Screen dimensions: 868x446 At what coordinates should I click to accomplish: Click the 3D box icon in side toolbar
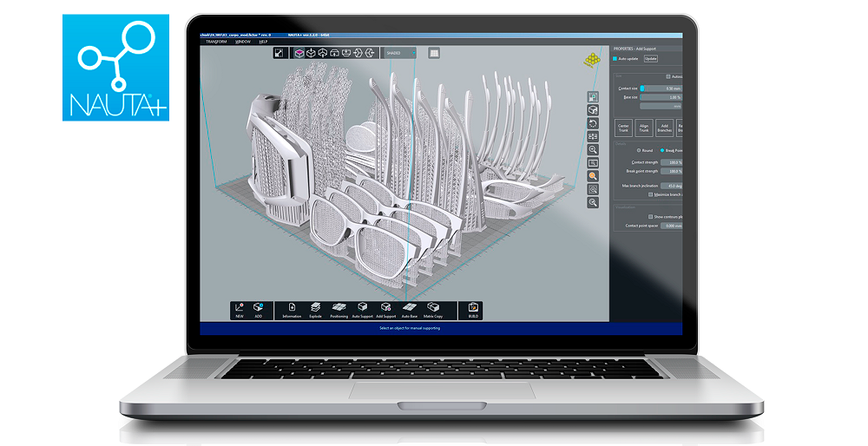592,110
